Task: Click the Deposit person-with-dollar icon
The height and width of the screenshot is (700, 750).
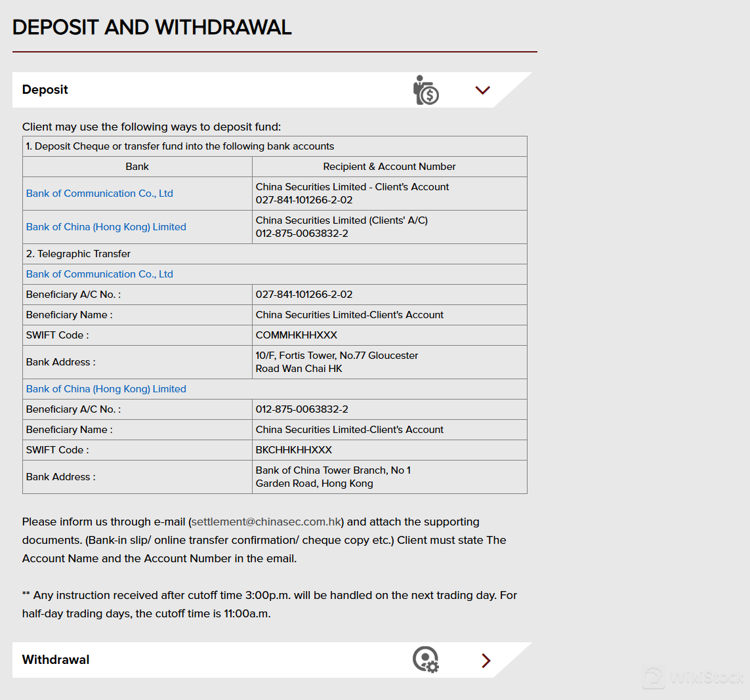Action: coord(426,90)
